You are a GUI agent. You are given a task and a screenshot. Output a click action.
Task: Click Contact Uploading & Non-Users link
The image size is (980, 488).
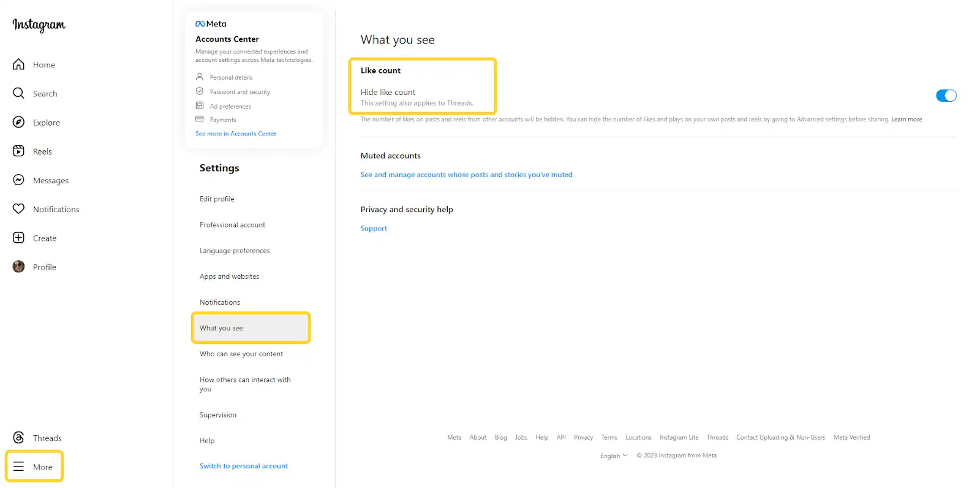(781, 437)
